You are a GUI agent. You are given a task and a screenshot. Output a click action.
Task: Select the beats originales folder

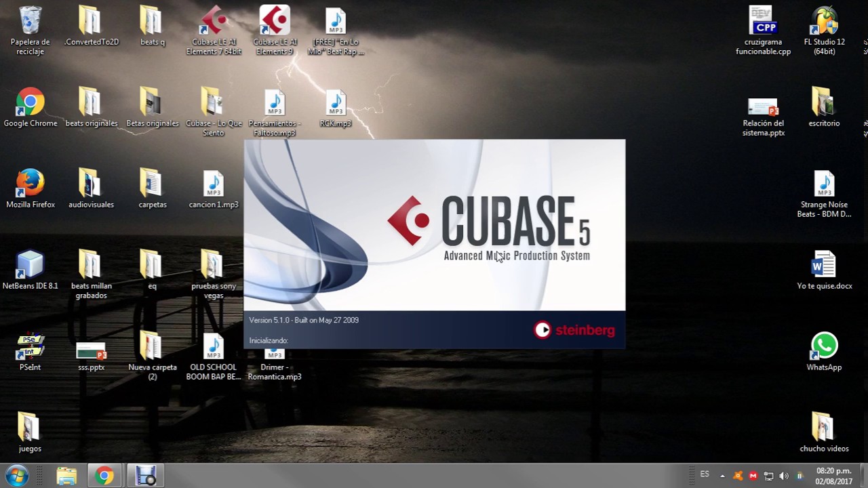[91, 108]
